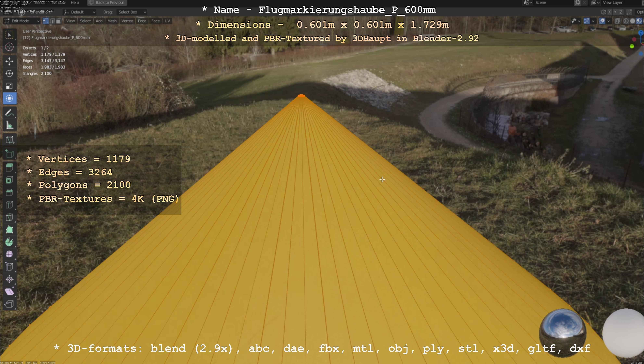
Task: Toggle Auto Merge vertices icon
Action: (x=629, y=12)
